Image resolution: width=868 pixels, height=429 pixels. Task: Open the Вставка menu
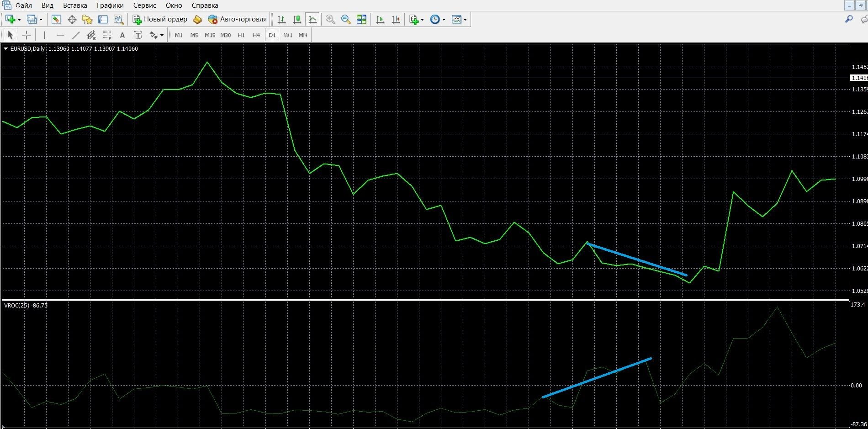[75, 5]
